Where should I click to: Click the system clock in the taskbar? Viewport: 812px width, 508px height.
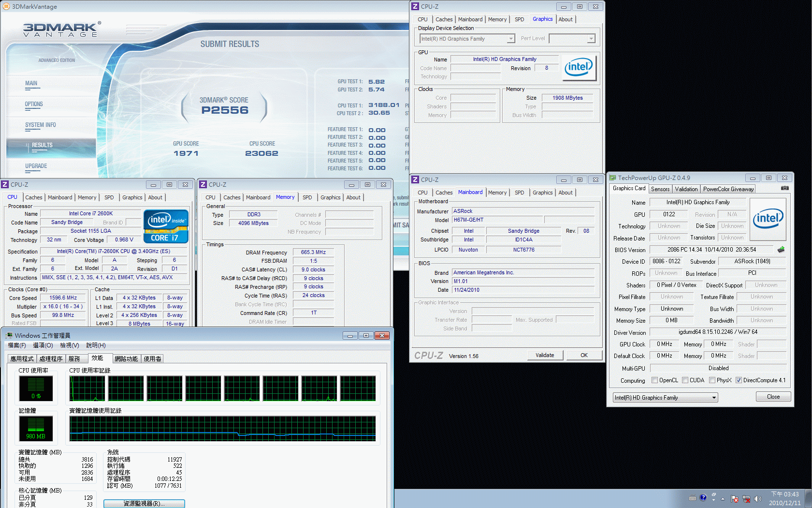tap(785, 498)
